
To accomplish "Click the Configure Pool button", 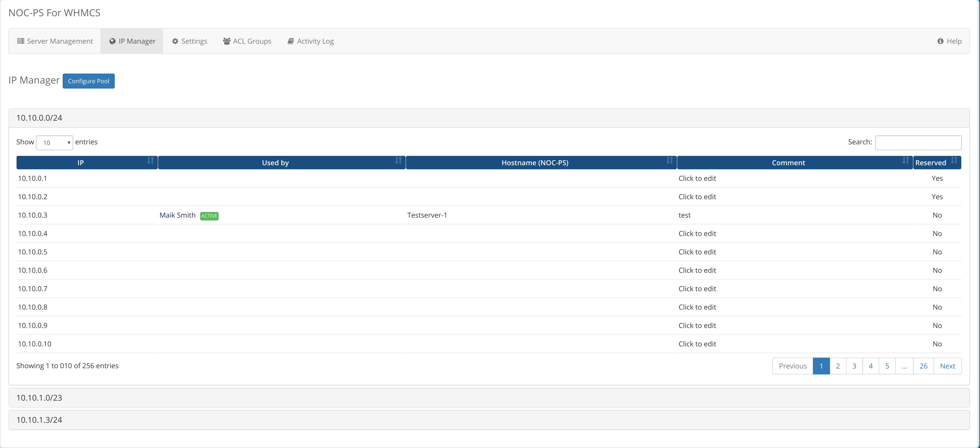I will tap(88, 81).
